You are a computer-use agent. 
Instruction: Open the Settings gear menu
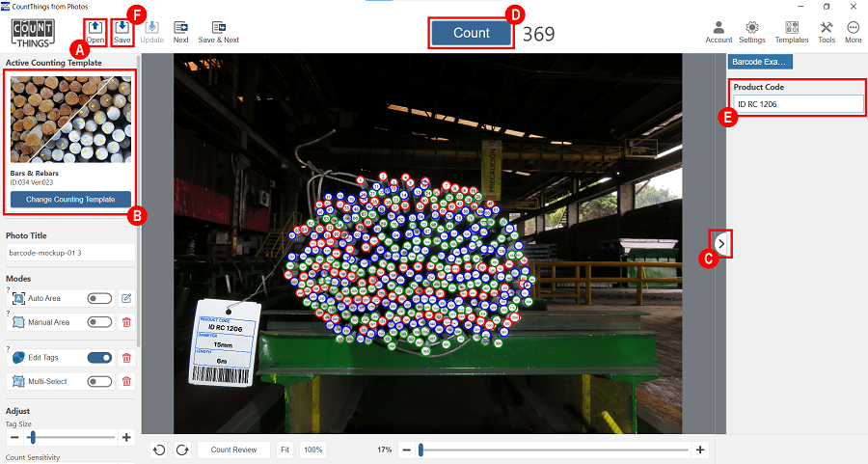point(751,28)
